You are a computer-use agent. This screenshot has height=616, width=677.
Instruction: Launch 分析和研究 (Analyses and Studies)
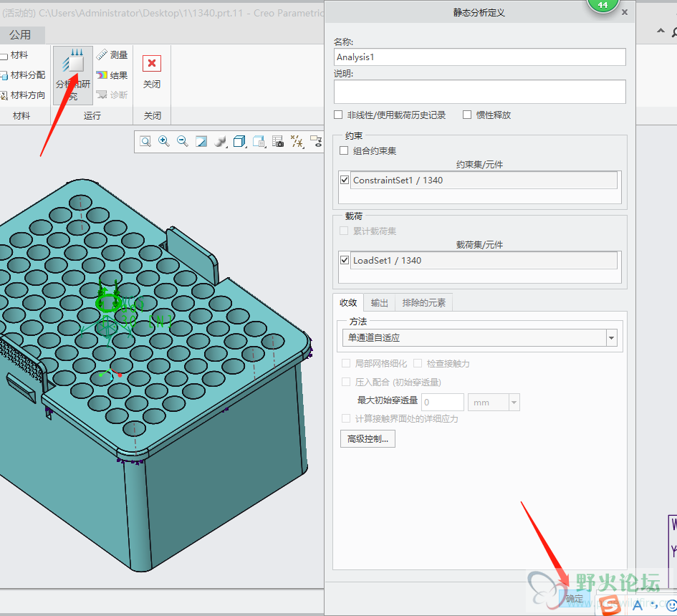(x=73, y=75)
